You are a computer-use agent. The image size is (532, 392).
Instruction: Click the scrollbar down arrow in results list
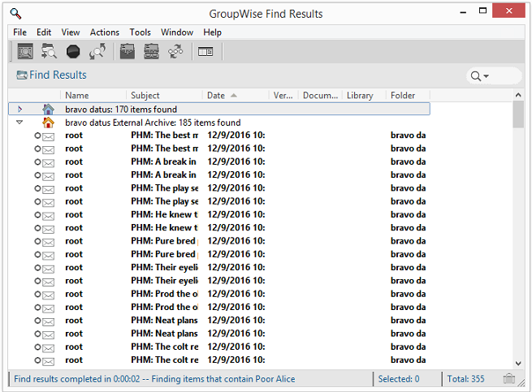tap(518, 364)
